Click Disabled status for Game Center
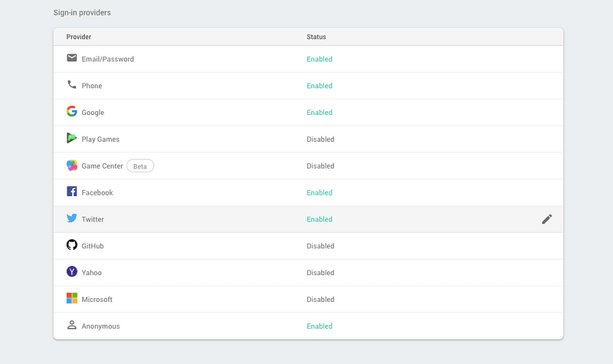Viewport: 613px width, 364px height. point(320,166)
